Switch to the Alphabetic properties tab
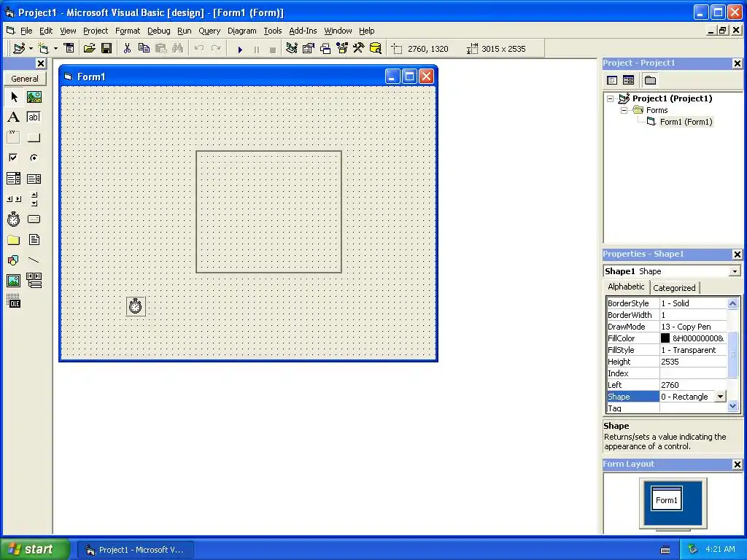This screenshot has height=560, width=747. [x=626, y=287]
